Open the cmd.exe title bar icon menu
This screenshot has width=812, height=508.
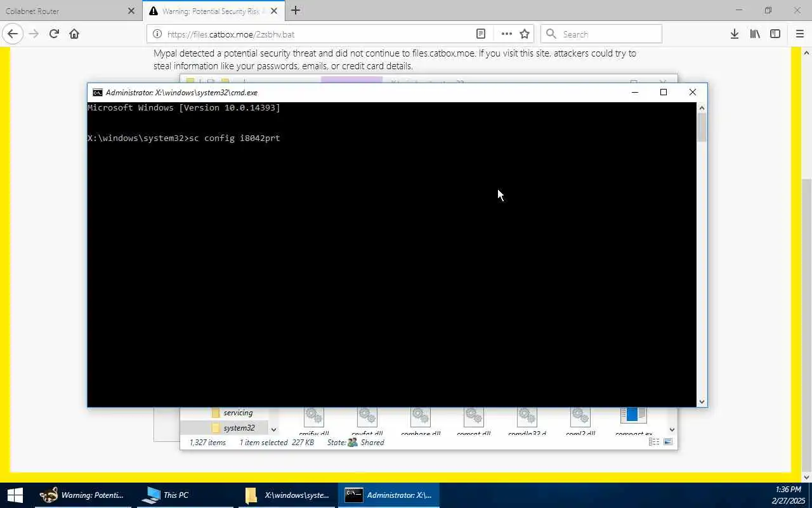(97, 92)
